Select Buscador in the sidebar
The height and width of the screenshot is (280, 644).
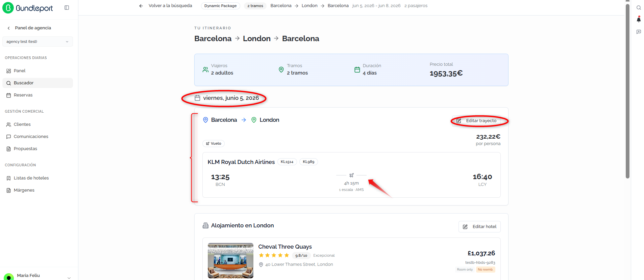tap(38, 83)
